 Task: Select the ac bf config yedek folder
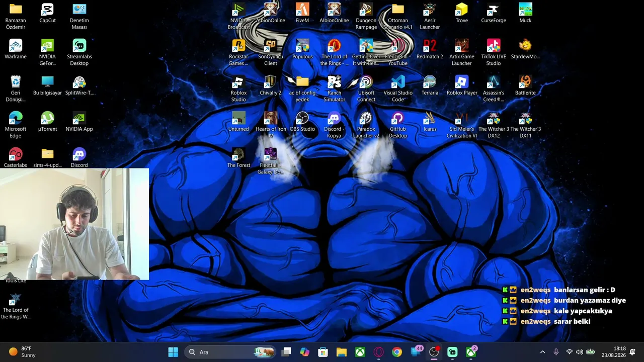click(302, 89)
